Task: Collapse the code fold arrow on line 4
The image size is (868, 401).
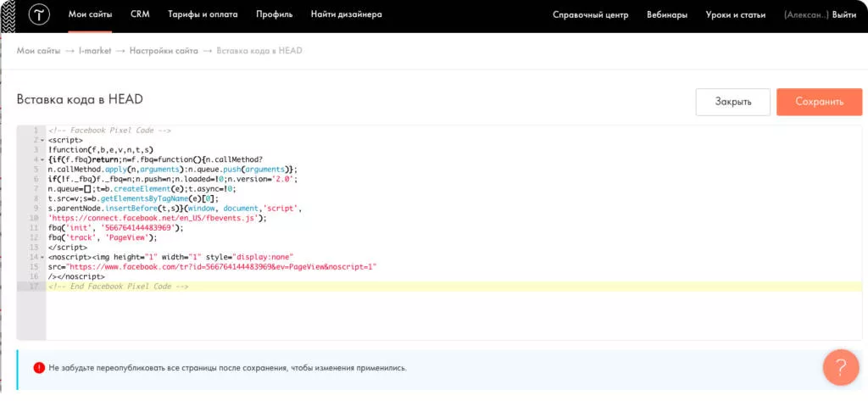Action: point(42,160)
